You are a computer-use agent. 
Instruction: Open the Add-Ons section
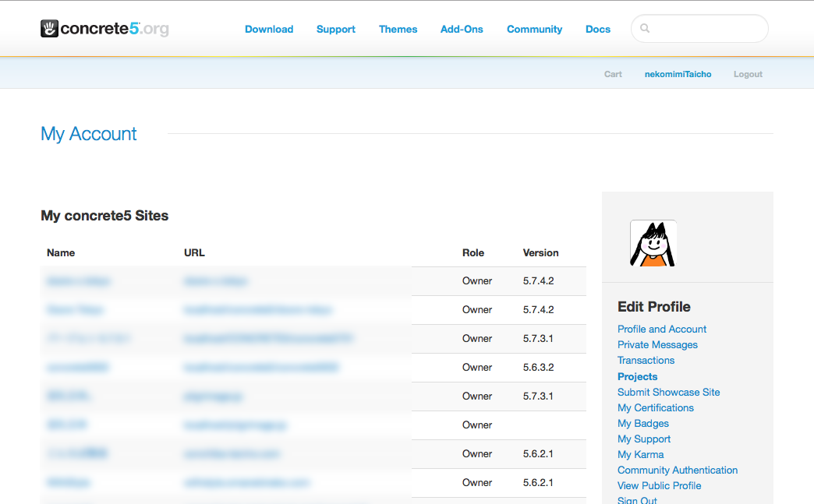coord(462,30)
